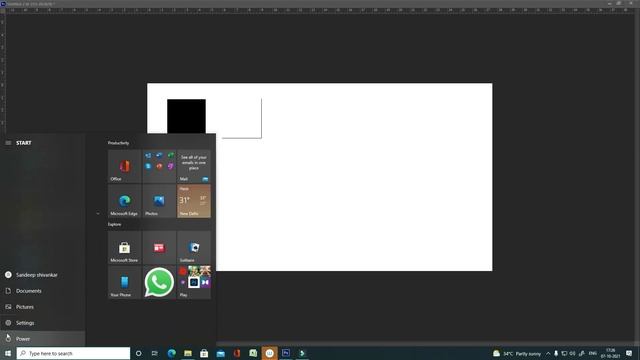Open File Explorer from taskbar
640x360 pixels.
point(188,353)
